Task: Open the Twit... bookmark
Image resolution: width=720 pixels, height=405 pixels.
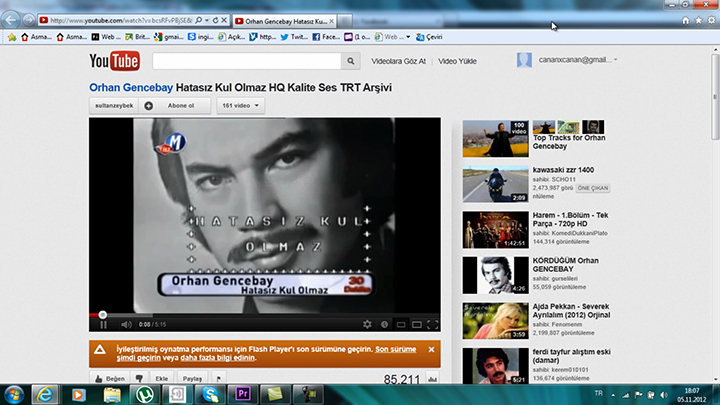Action: click(x=294, y=37)
